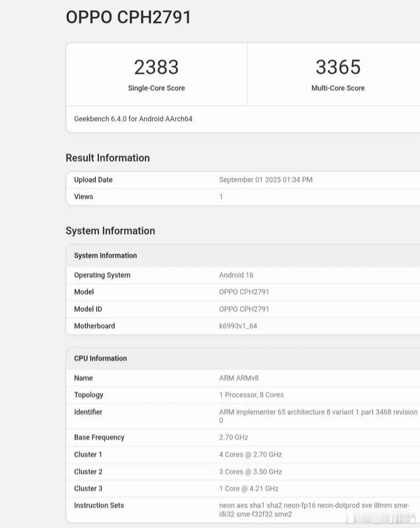Screen dimensions: 420x528
Task: Select the 1 Processor, 8 Cores value
Action: pos(251,395)
